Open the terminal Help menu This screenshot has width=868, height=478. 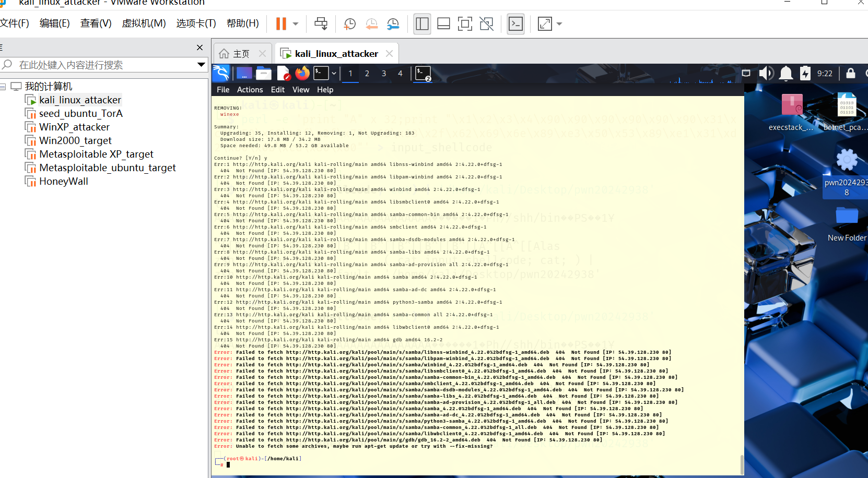(325, 90)
